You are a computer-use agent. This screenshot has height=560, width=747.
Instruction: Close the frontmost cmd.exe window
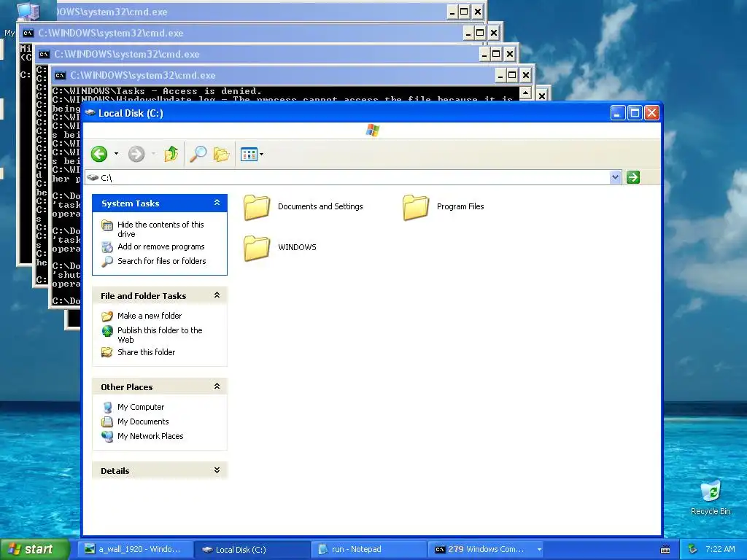click(x=525, y=75)
